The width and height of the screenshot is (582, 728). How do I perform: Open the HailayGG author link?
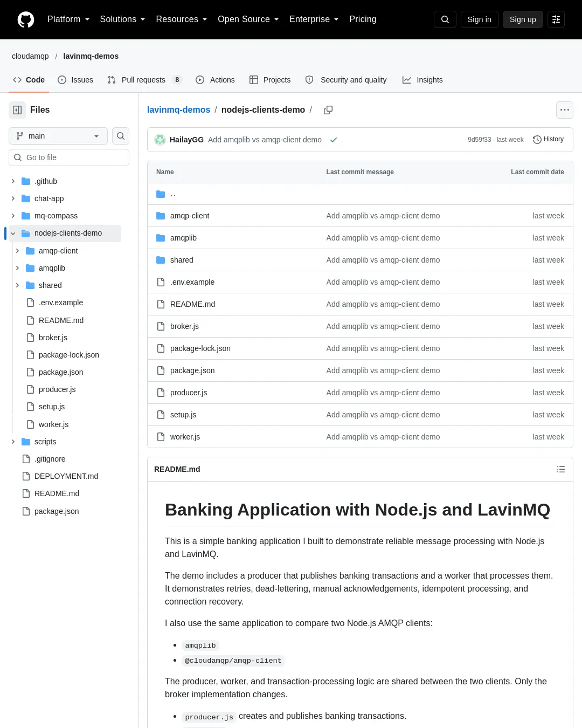pos(186,140)
